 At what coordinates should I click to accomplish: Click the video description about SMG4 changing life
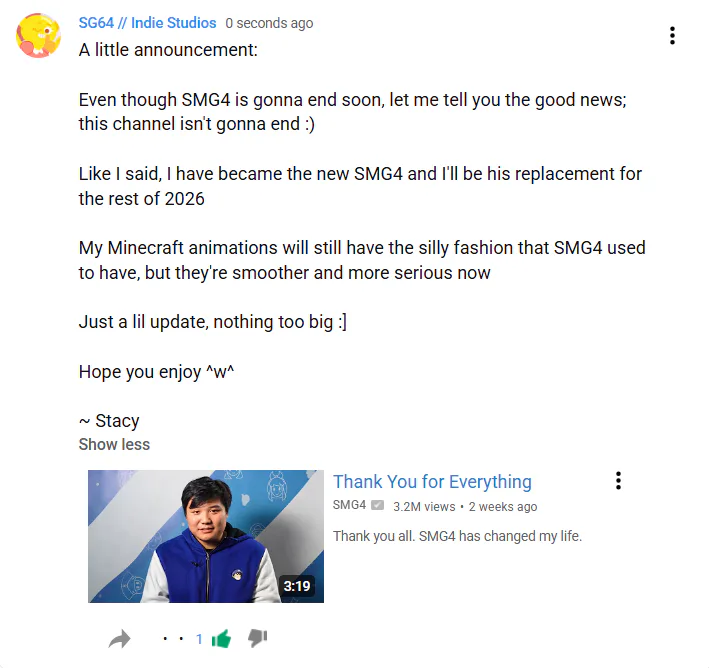click(x=457, y=536)
